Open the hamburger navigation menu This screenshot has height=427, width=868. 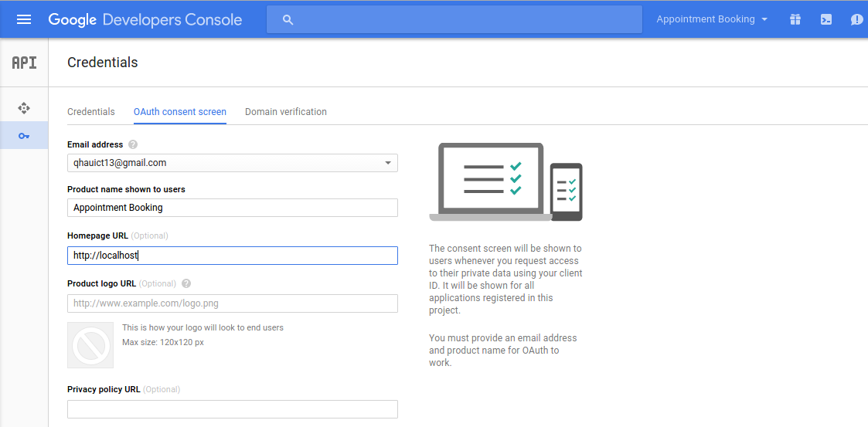click(x=24, y=19)
